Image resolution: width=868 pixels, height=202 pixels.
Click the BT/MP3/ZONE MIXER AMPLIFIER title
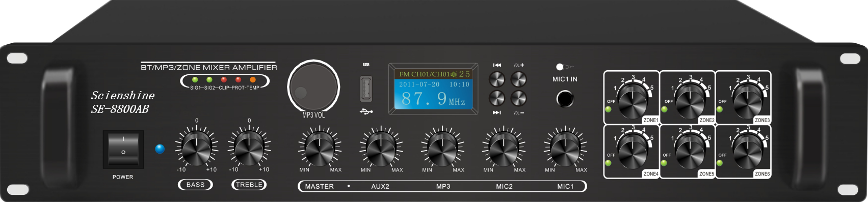[x=209, y=67]
